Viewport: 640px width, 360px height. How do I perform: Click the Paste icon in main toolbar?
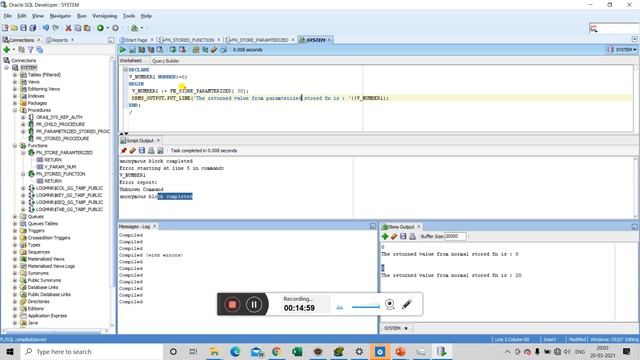[87, 28]
